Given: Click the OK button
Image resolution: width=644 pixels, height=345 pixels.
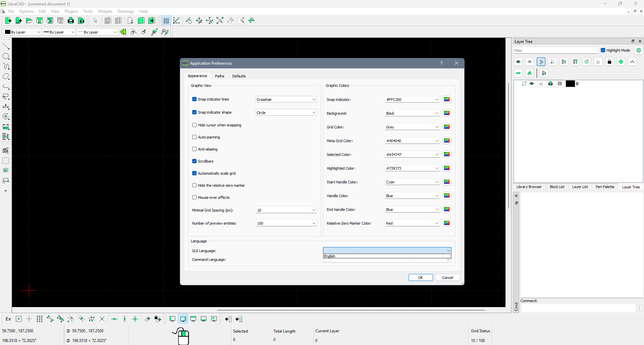Looking at the screenshot, I should tap(420, 278).
